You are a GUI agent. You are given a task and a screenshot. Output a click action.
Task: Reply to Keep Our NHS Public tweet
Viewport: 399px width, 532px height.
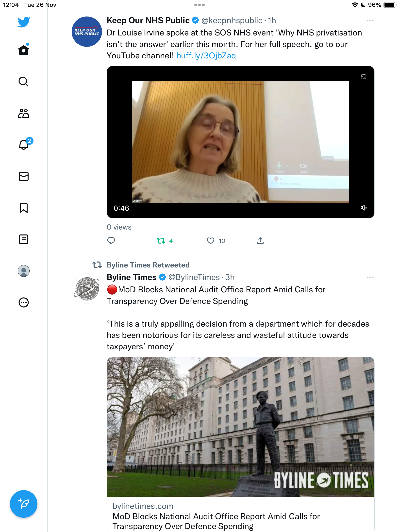point(111,241)
